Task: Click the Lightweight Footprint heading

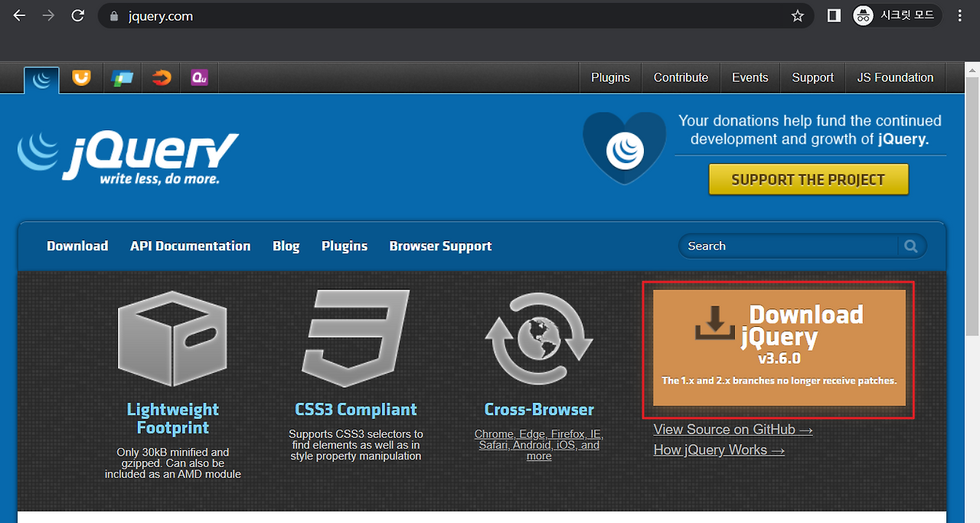Action: (x=173, y=419)
